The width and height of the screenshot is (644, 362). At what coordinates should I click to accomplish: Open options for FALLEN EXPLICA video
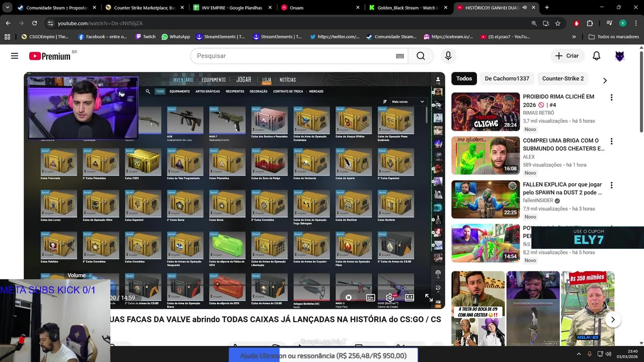pyautogui.click(x=611, y=186)
